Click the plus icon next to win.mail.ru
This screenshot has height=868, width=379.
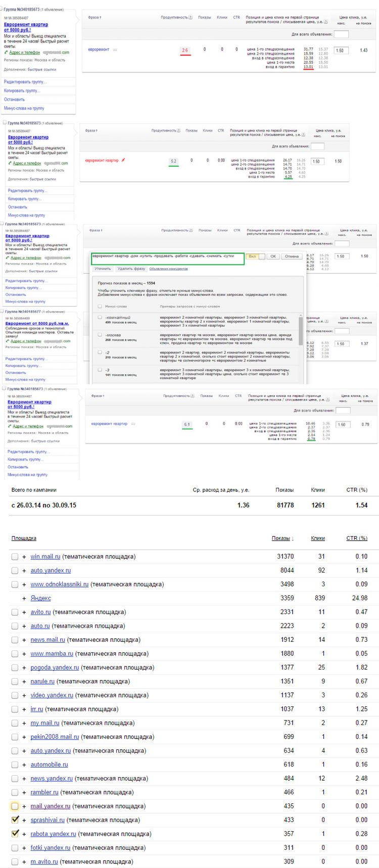(x=24, y=556)
